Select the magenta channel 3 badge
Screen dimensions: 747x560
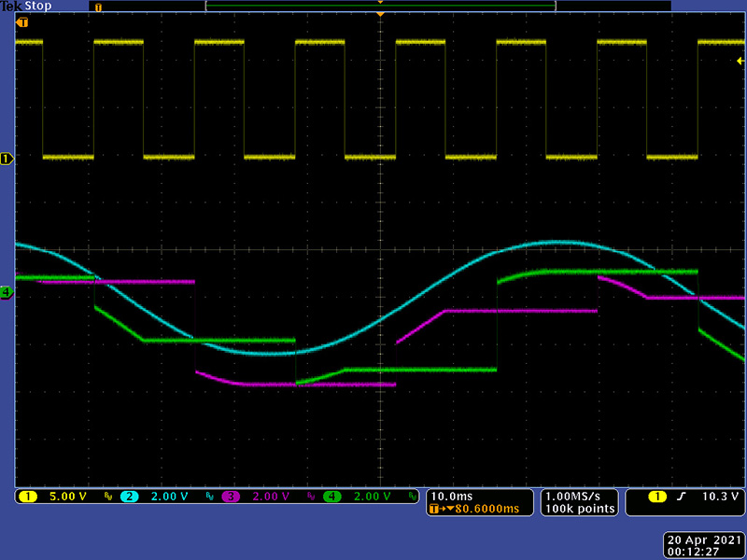coord(232,497)
